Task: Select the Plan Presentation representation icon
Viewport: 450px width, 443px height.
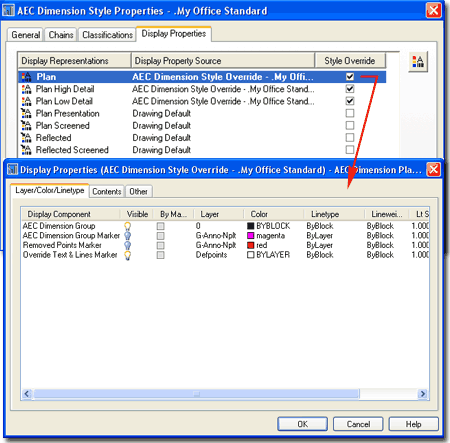Action: click(26, 113)
